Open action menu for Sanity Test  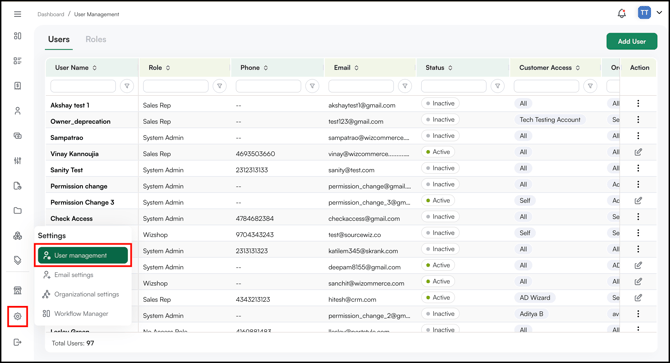coord(638,168)
